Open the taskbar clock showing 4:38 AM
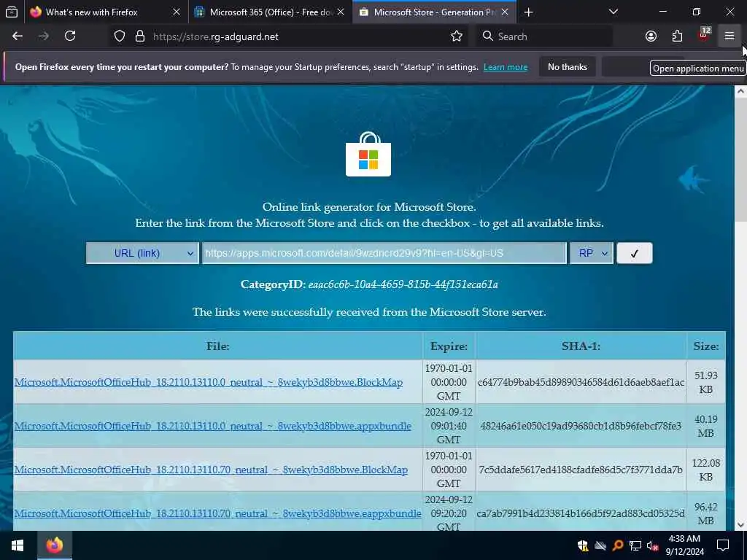This screenshot has height=560, width=747. pos(684,545)
